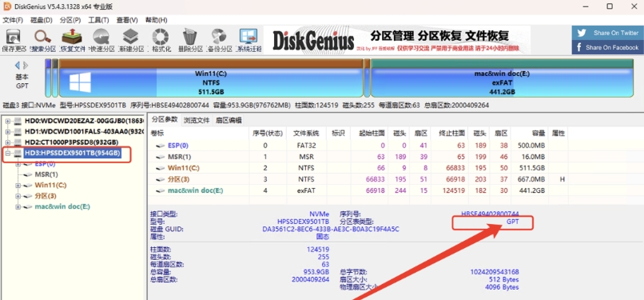Open the 工具(T) Tools menu
Image resolution: width=644 pixels, height=300 pixels.
(98, 20)
